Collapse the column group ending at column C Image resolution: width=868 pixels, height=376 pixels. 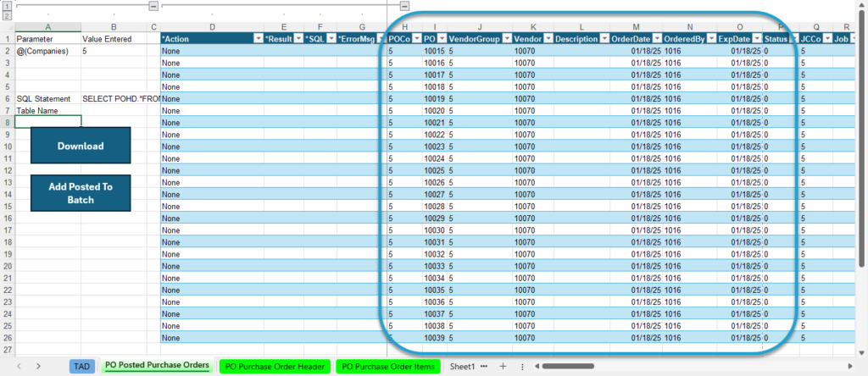(x=154, y=6)
